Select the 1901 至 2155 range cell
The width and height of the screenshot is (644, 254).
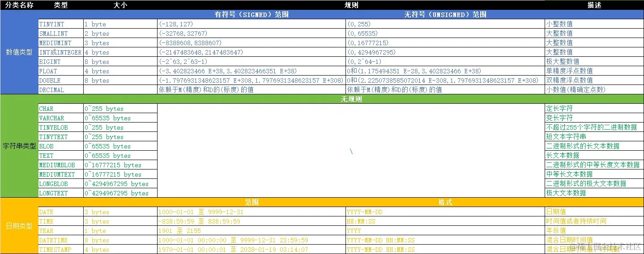pos(252,230)
